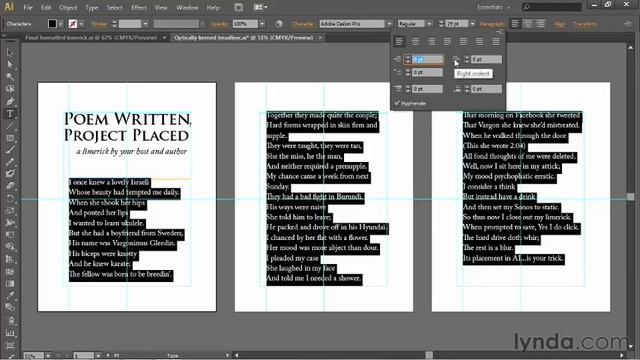Image resolution: width=640 pixels, height=360 pixels.
Task: Open the Essentials workspace switcher
Action: [x=494, y=7]
